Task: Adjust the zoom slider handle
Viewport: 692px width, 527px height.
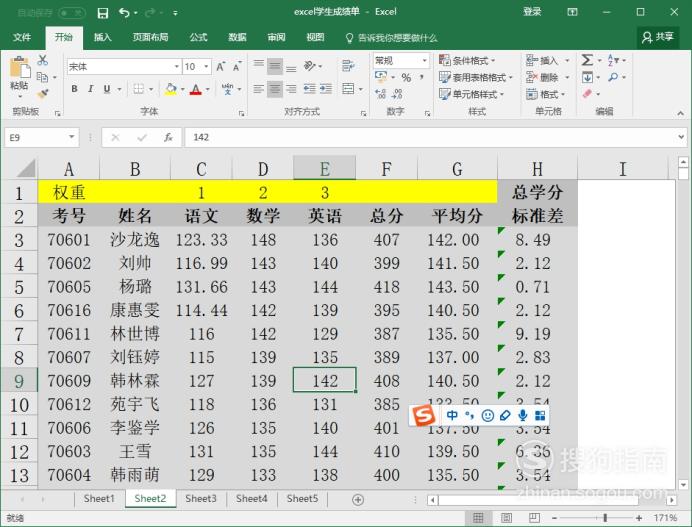Action: [605, 518]
